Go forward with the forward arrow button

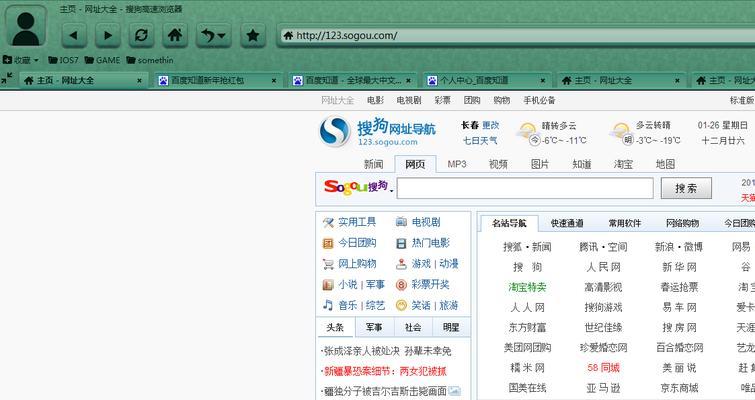tap(107, 35)
